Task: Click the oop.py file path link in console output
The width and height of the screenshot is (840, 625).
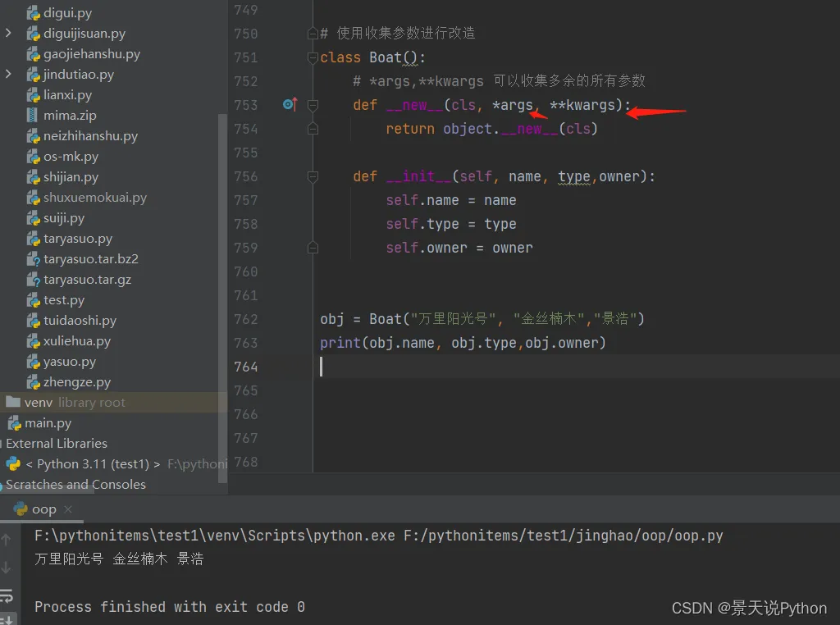Action: coord(566,535)
